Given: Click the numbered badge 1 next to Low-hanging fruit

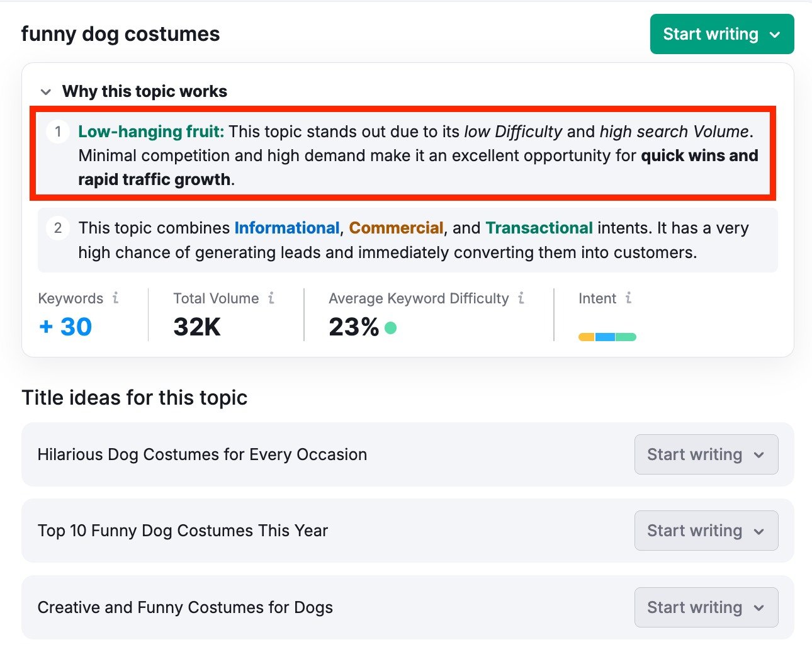Looking at the screenshot, I should (58, 132).
